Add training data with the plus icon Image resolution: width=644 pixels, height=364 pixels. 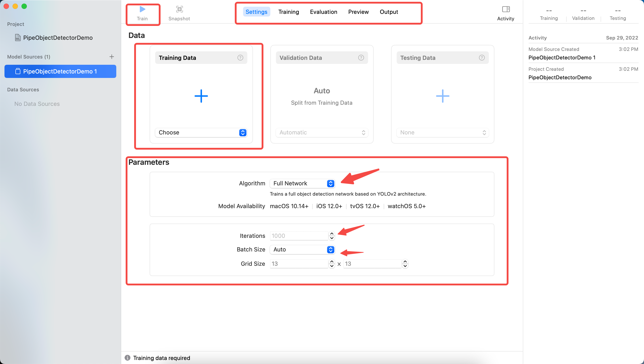pyautogui.click(x=201, y=96)
